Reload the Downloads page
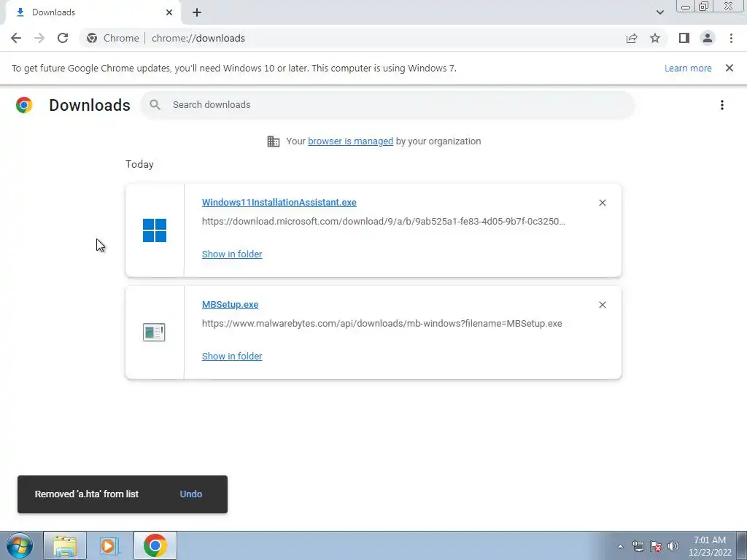The width and height of the screenshot is (747, 560). click(x=63, y=38)
